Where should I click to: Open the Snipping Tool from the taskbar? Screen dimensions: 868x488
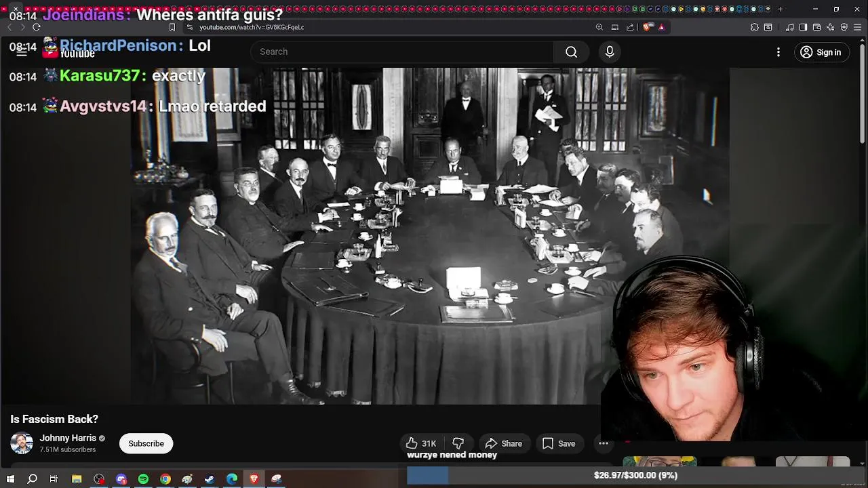[277, 479]
